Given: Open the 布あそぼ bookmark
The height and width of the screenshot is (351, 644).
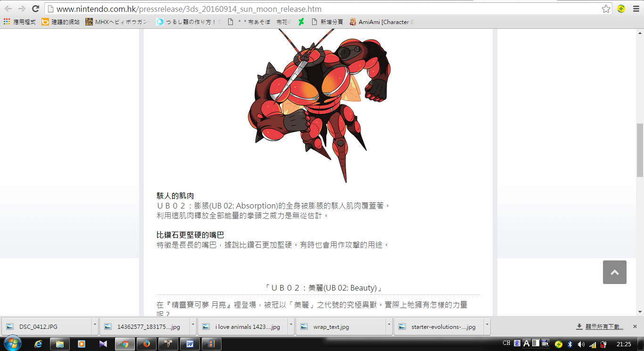Looking at the screenshot, I should tap(249, 22).
